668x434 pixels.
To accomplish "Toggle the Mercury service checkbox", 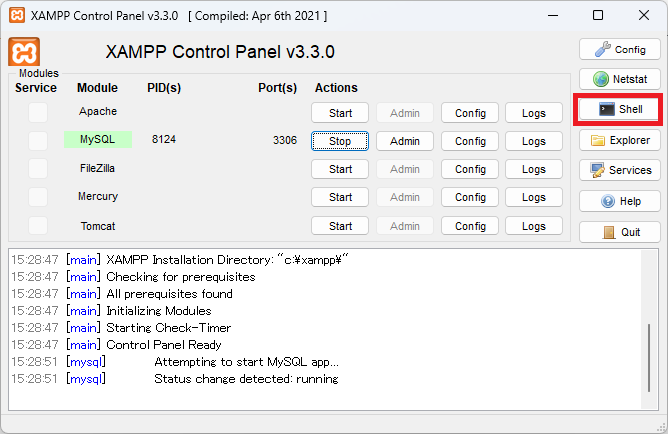I will pyautogui.click(x=38, y=197).
